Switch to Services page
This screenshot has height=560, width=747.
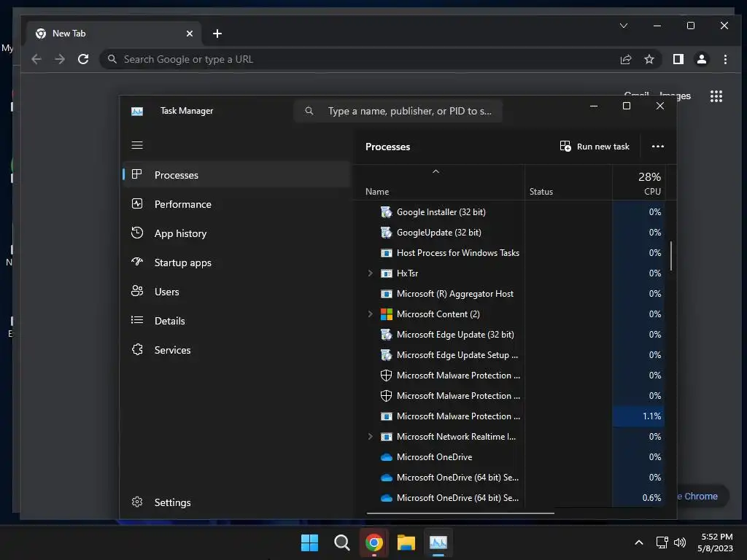(x=237, y=350)
